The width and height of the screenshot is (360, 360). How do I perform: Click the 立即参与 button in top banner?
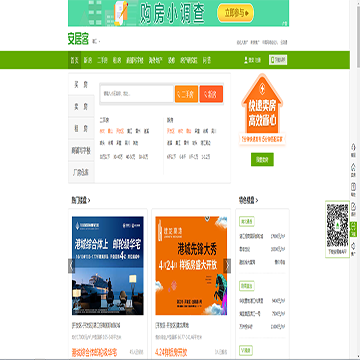pos(236,13)
